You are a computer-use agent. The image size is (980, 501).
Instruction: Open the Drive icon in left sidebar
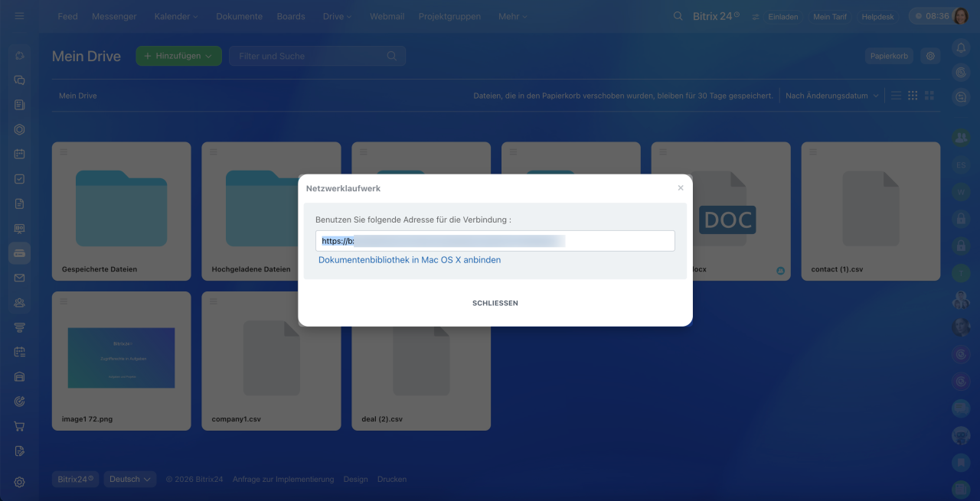(19, 253)
